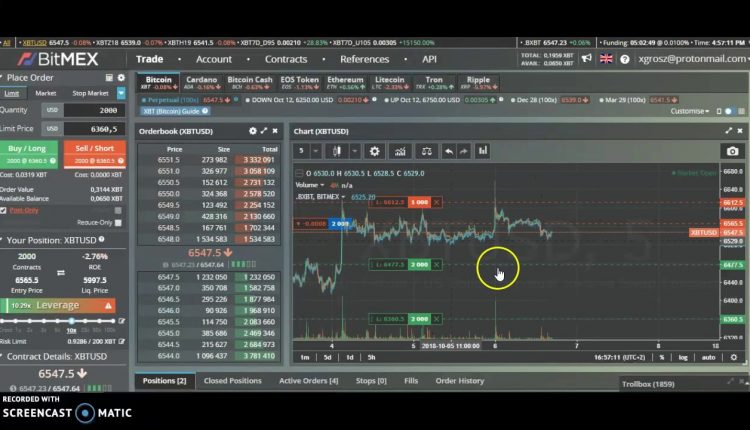Open the API link
Viewport: 750px width, 430px height.
(x=429, y=59)
